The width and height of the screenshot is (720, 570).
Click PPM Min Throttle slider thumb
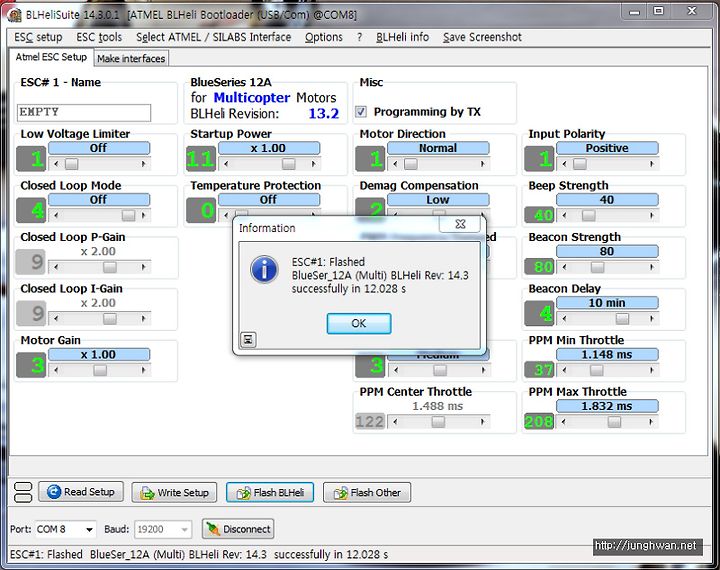click(596, 370)
